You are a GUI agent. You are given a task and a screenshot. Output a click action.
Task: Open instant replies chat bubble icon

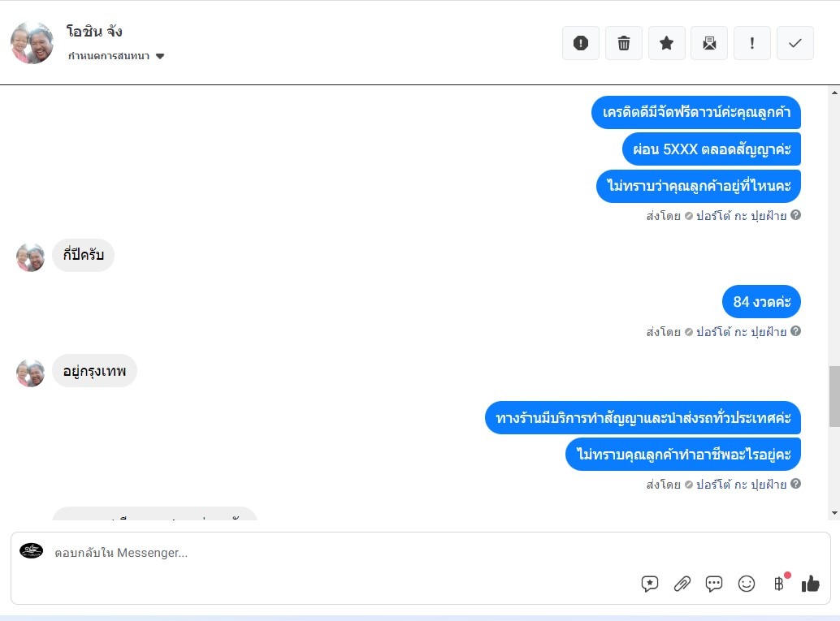pos(714,584)
